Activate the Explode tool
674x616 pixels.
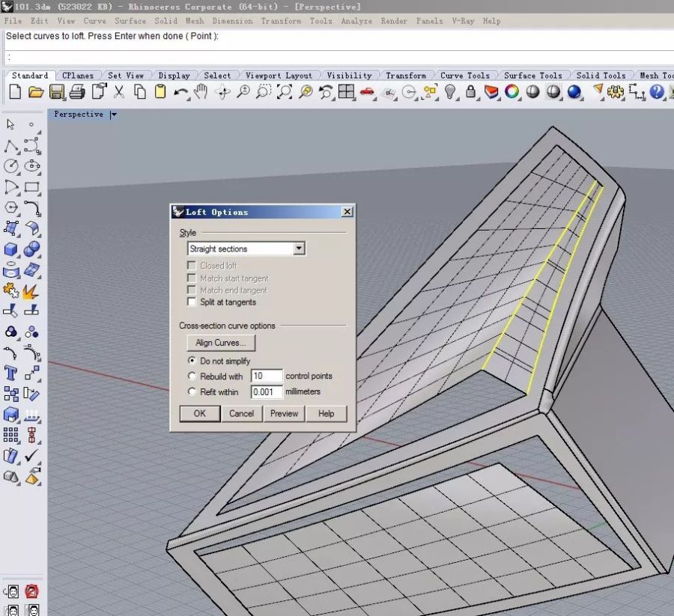(31, 290)
